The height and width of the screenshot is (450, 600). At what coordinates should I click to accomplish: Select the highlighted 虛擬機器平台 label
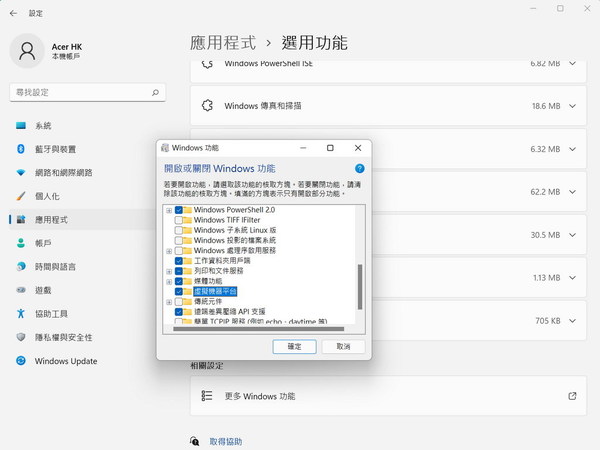point(215,291)
